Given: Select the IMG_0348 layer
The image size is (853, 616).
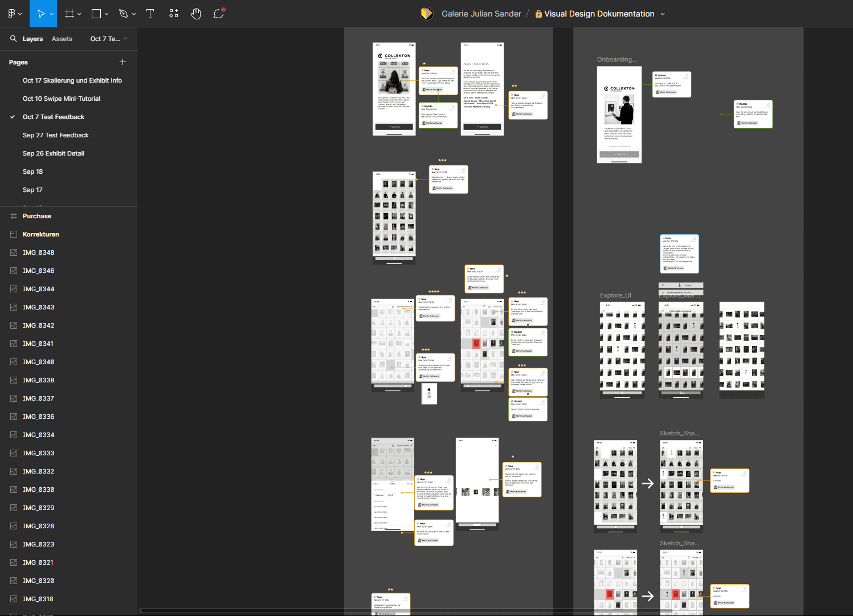Looking at the screenshot, I should [x=38, y=252].
